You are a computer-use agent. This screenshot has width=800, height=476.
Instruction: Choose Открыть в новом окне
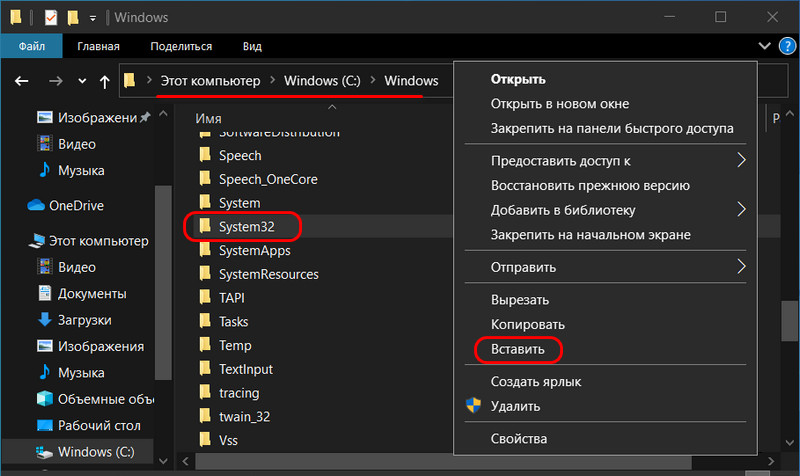click(x=605, y=104)
